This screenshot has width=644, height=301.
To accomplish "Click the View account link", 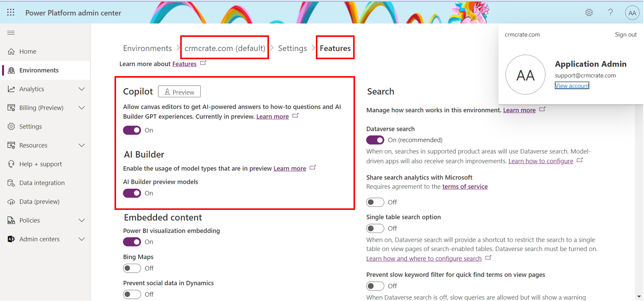I will tap(571, 86).
